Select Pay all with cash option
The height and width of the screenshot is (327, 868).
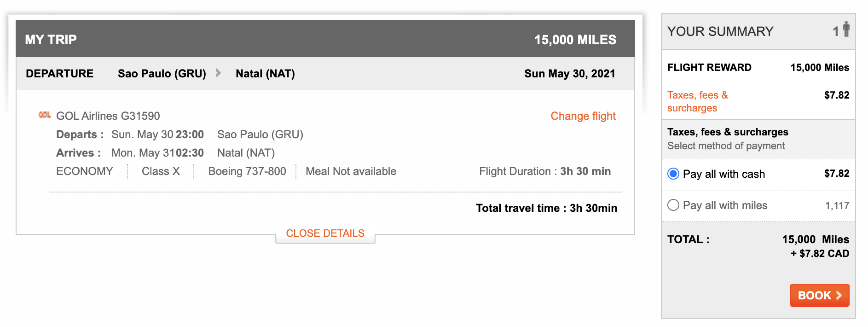tap(673, 174)
